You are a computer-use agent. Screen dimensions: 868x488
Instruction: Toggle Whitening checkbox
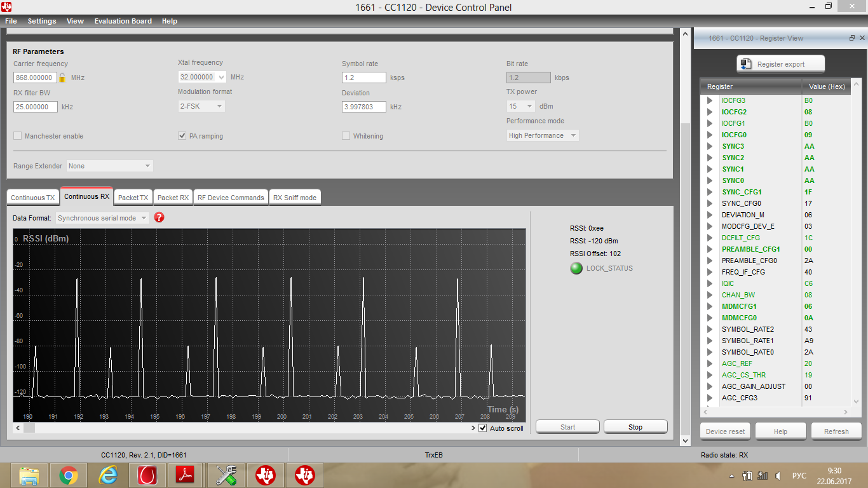click(346, 136)
